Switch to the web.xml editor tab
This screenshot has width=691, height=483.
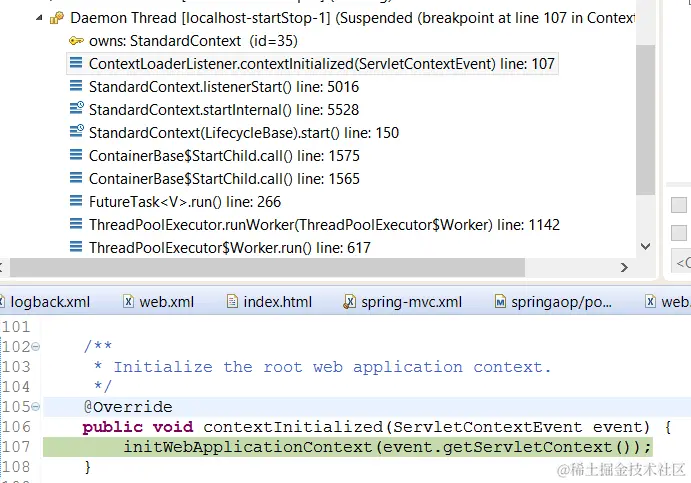(x=159, y=302)
